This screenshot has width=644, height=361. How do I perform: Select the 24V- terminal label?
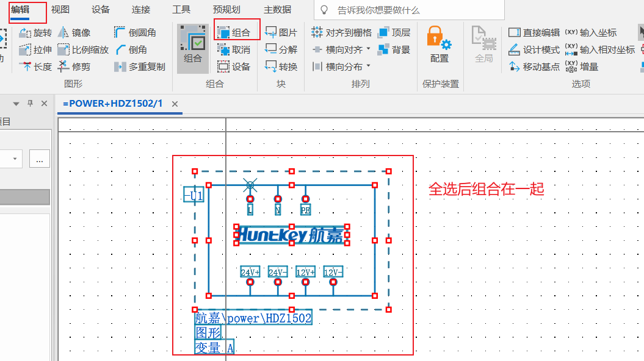278,272
